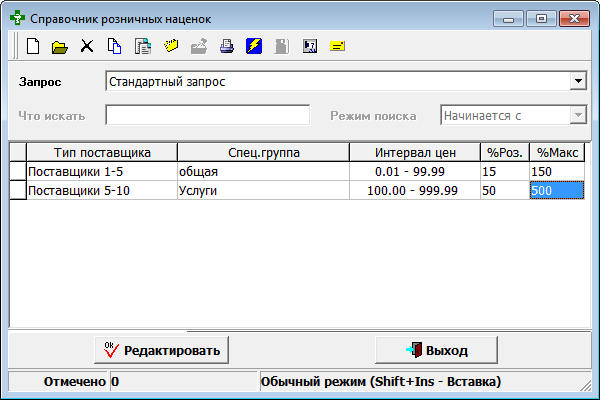
Task: Click the общая cell
Action: tap(263, 171)
